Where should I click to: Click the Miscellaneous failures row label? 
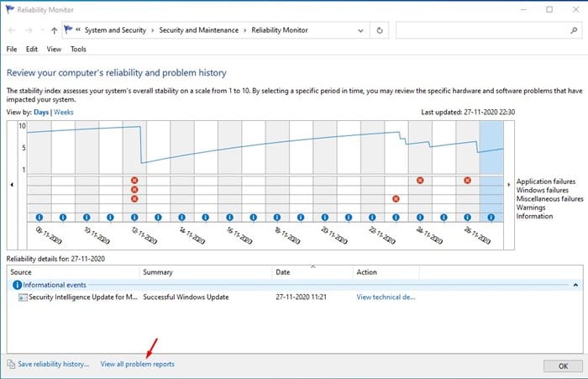(x=549, y=199)
